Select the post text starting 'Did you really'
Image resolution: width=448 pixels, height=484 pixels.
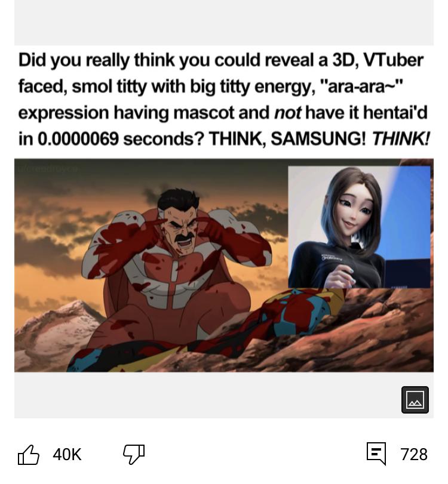click(224, 100)
